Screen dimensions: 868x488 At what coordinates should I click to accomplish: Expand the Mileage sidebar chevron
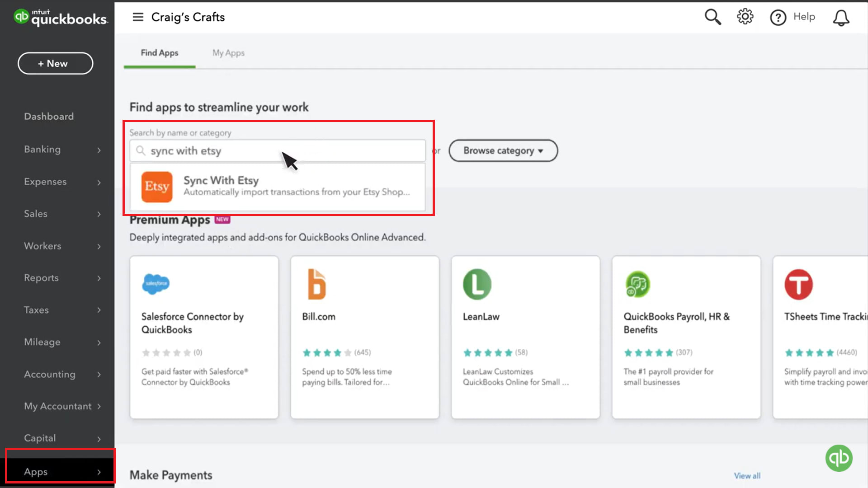pyautogui.click(x=99, y=343)
